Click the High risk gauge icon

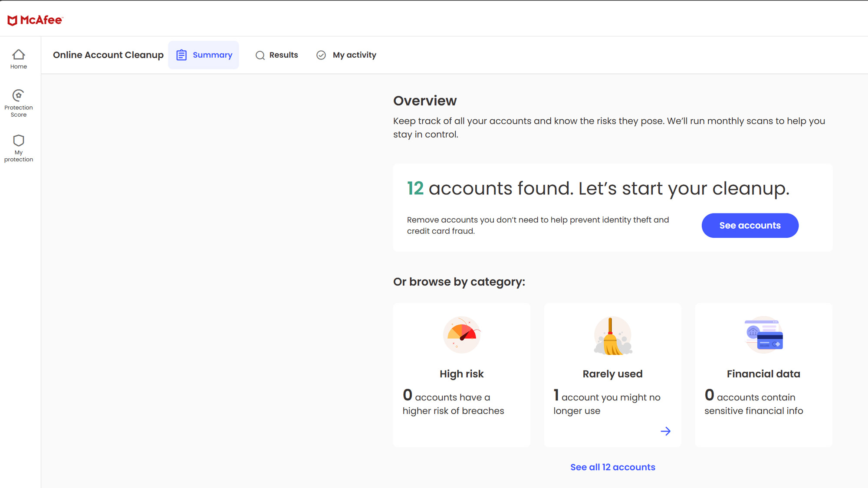click(461, 334)
